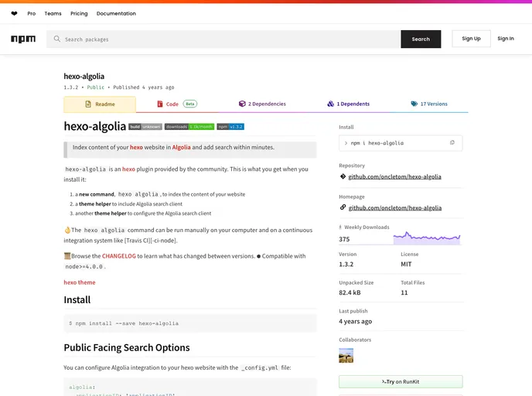Click the Install heading in readme
The width and height of the screenshot is (532, 396).
coord(77,299)
